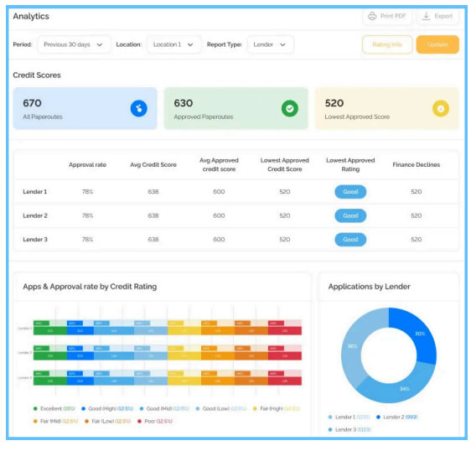Screen dimensions: 476x451
Task: Toggle the Good (Low) legend entry
Action: click(x=221, y=408)
